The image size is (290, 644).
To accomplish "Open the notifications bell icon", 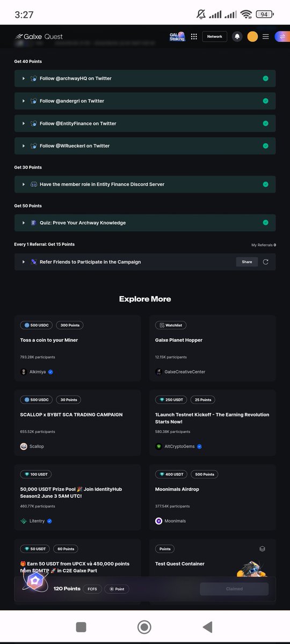I will (x=237, y=36).
